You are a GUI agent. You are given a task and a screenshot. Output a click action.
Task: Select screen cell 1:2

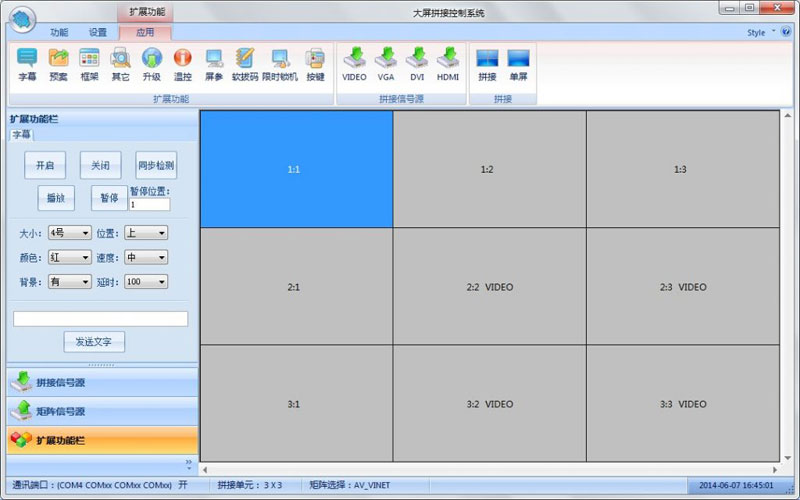[x=490, y=169]
